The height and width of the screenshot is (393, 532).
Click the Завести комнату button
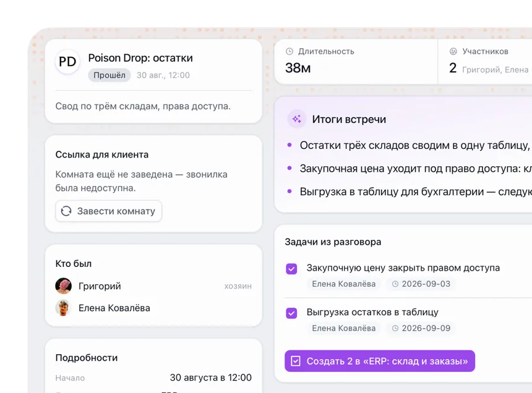(109, 211)
